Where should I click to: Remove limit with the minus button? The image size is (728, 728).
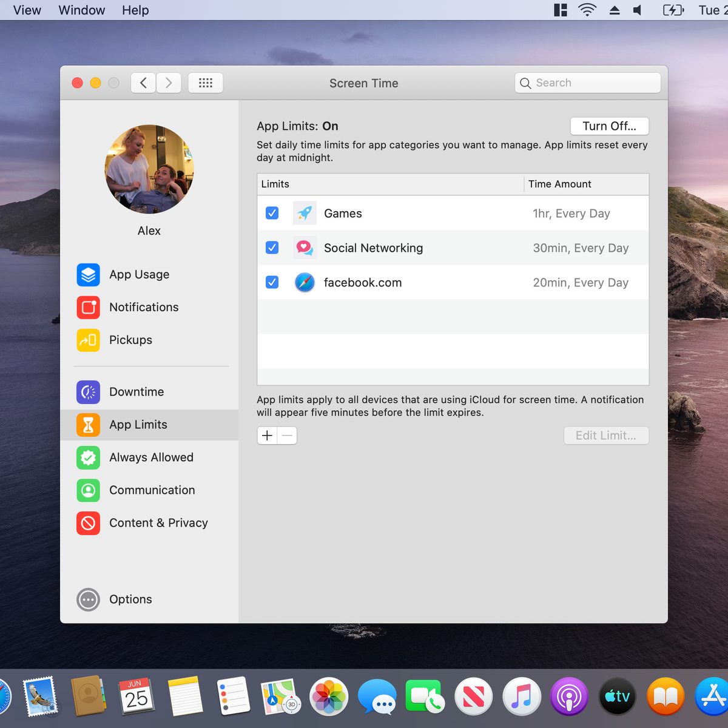287,436
